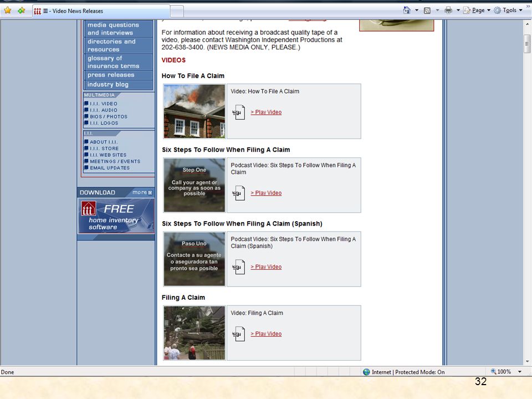Image resolution: width=532 pixels, height=399 pixels.
Task: Open the Tools menu
Action: pos(508,10)
